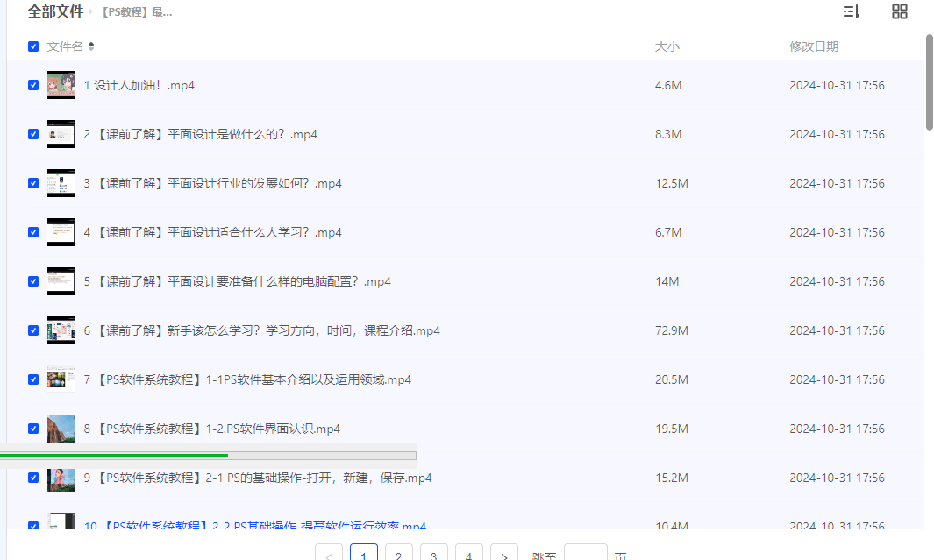Open thumbnail of 新手该怎么学习 file

(61, 330)
